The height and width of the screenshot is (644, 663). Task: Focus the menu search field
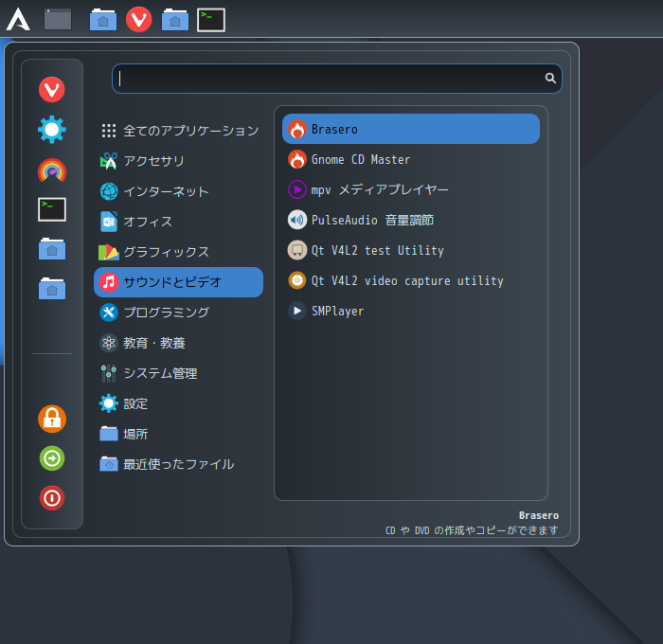[336, 79]
